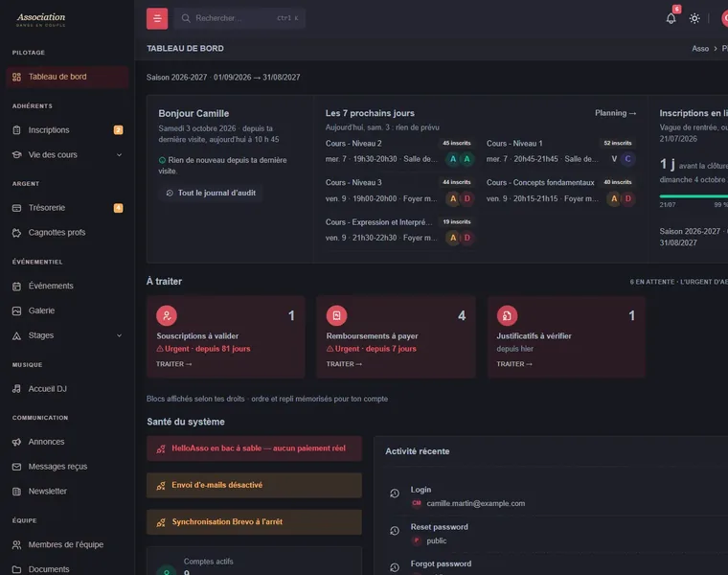The width and height of the screenshot is (728, 575).
Task: Collapse sidebar with the hamburger toggle
Action: point(157,18)
